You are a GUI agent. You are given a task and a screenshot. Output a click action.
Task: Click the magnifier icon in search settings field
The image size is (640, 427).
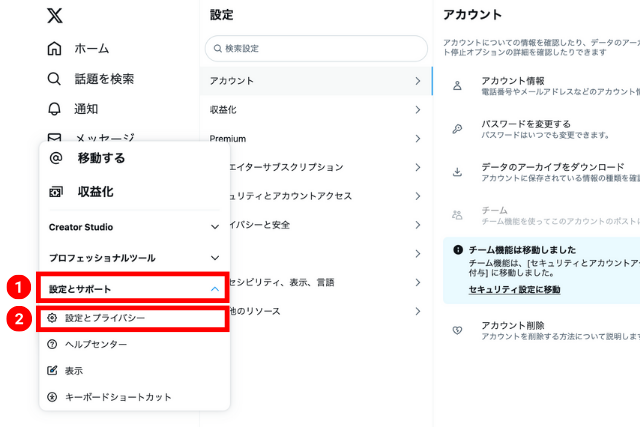click(x=218, y=49)
